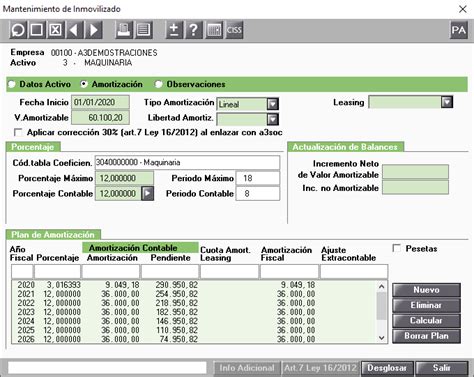
Task: Click the Plan de Amortización section tab
Action: point(53,235)
